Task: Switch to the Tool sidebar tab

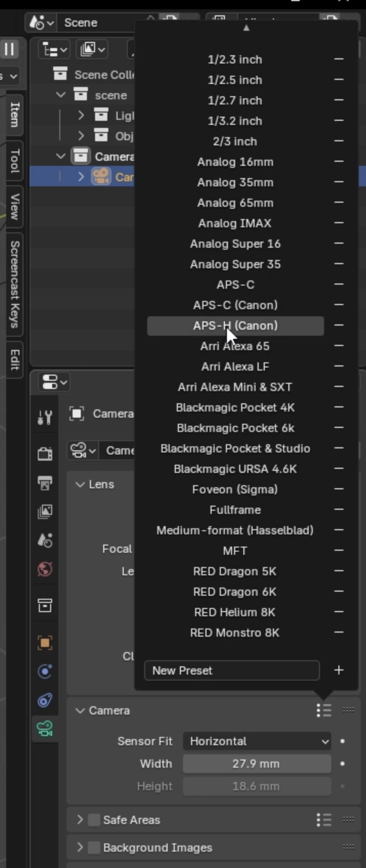Action: click(14, 161)
